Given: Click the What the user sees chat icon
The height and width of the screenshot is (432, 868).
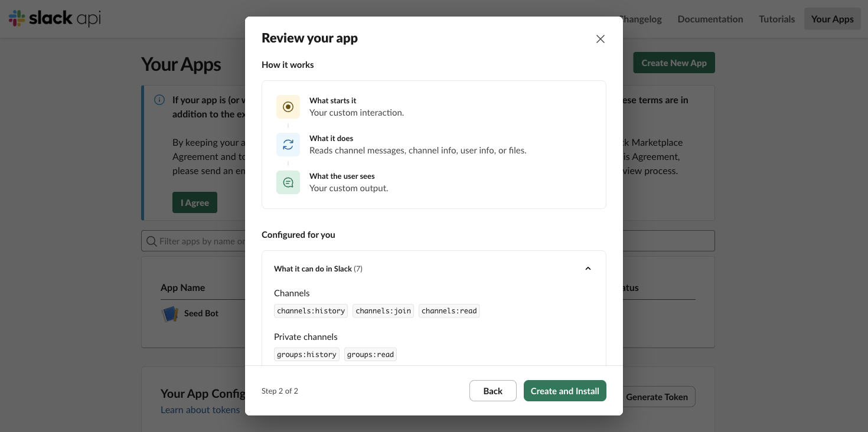Looking at the screenshot, I should click(288, 182).
